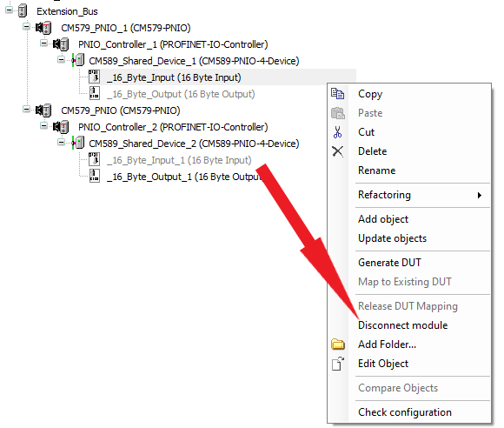Click the _16_Byte_Output_1 module icon
504x428 pixels.
(94, 176)
